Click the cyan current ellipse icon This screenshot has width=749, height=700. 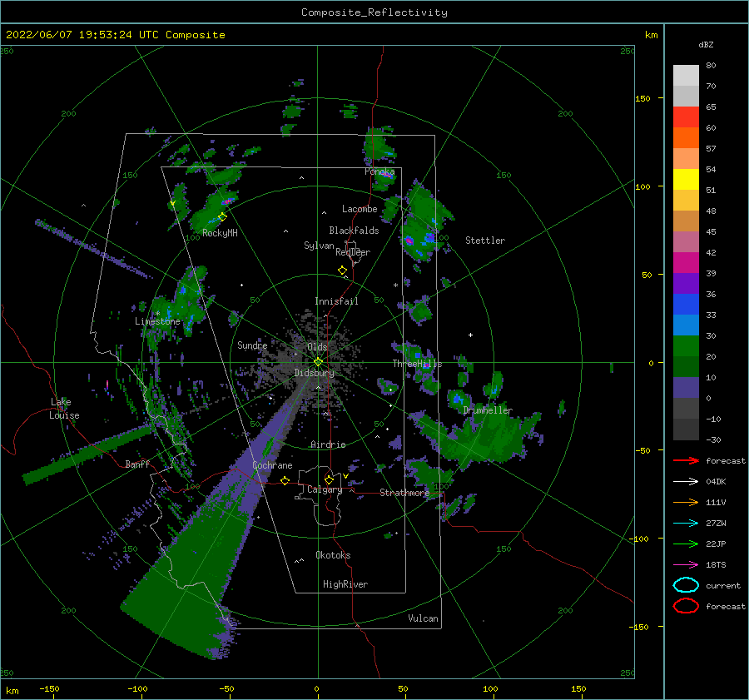click(x=686, y=585)
